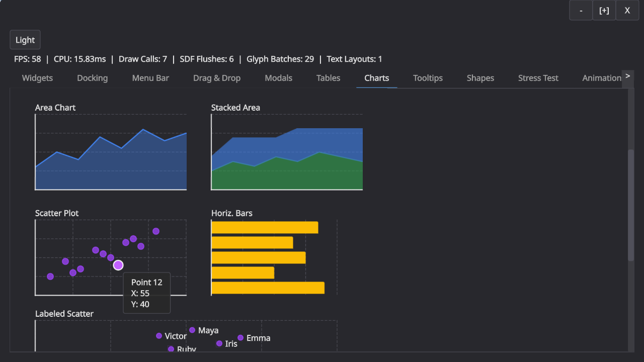Open the Docking tab
This screenshot has width=644, height=362.
[92, 78]
